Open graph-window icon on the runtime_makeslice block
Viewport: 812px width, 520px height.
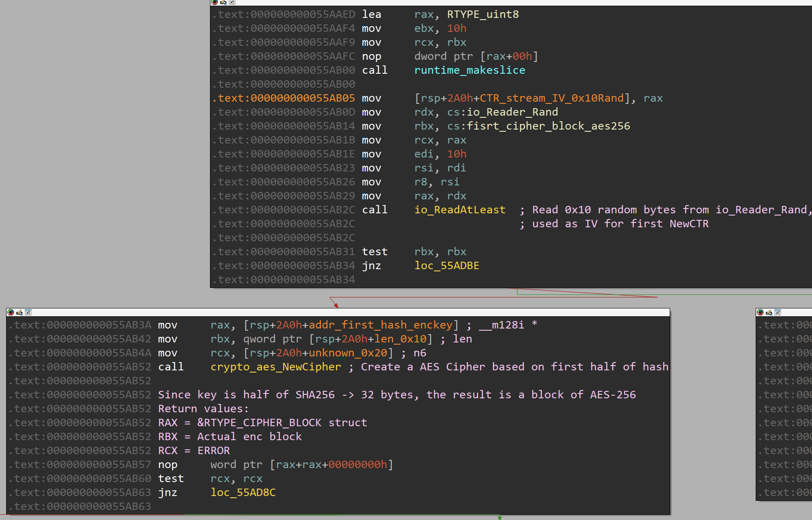(232, 2)
